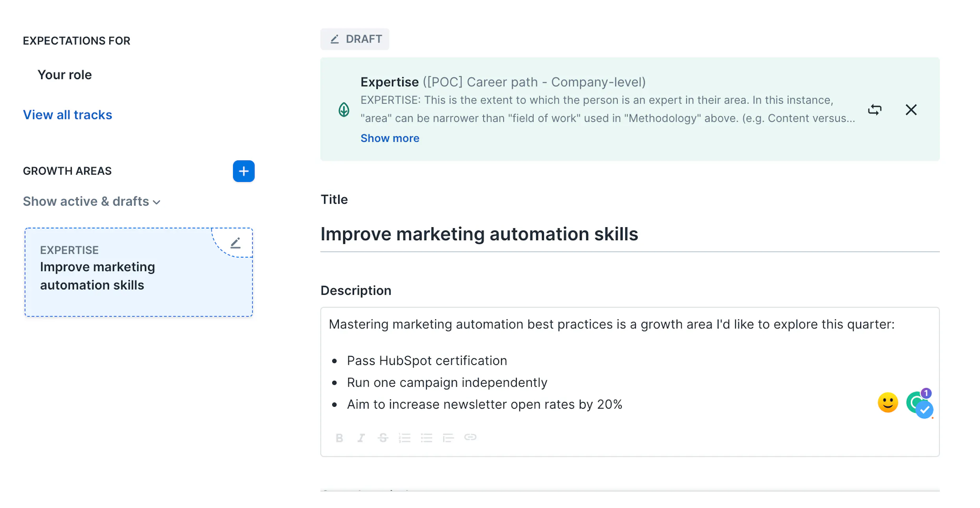The height and width of the screenshot is (508, 980).
Task: Open the Grammarly suggestions badge
Action: tap(920, 404)
